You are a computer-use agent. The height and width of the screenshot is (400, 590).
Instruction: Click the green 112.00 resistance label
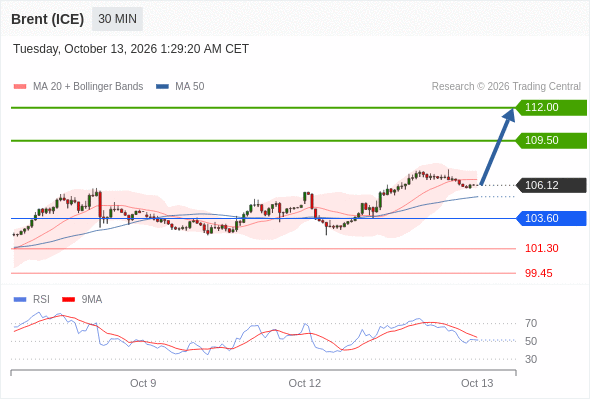click(x=551, y=108)
